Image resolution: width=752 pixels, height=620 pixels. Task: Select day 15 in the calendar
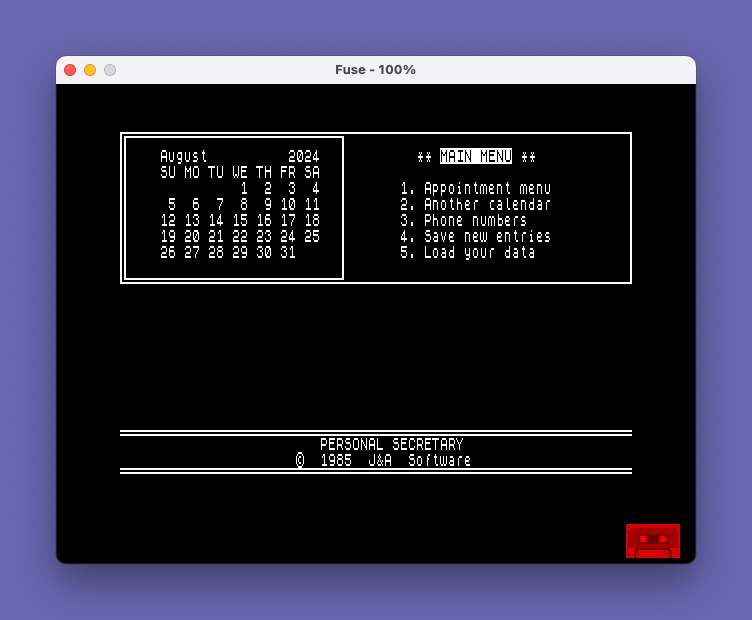click(x=240, y=221)
